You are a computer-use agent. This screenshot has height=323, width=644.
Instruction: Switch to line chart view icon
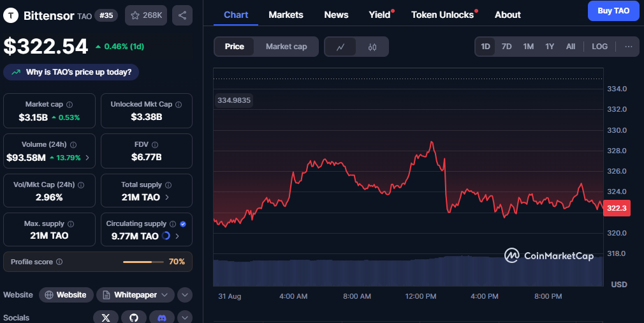340,47
